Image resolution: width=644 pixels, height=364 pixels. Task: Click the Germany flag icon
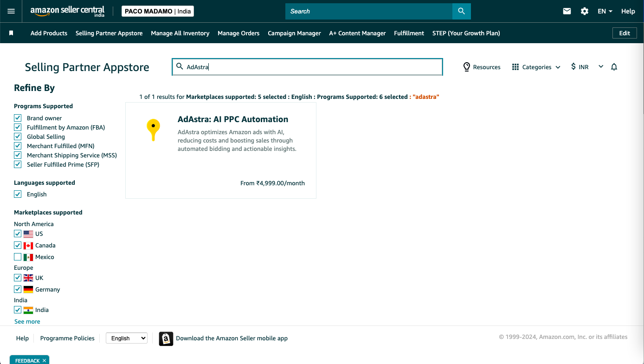28,289
